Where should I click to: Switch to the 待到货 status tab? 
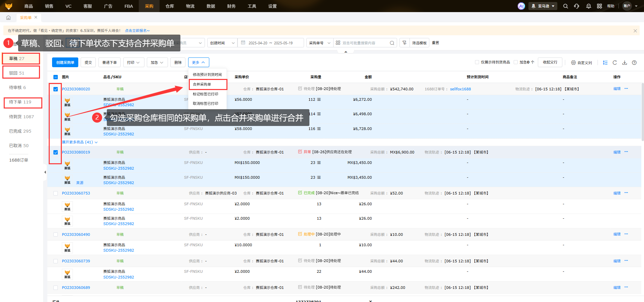(x=22, y=117)
